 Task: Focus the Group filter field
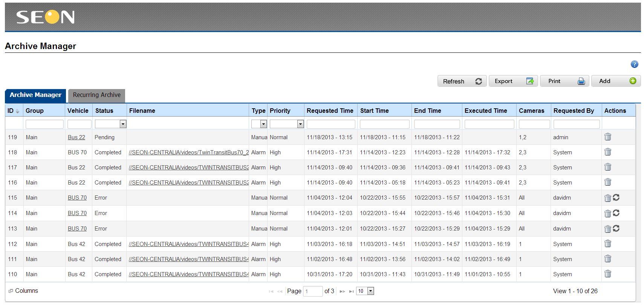(44, 124)
